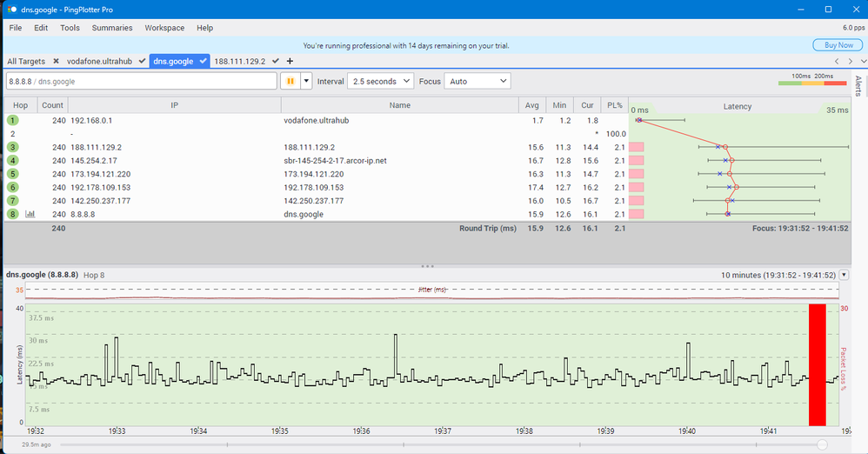868x454 pixels.
Task: Select hop 4 green circle icon
Action: [13, 161]
